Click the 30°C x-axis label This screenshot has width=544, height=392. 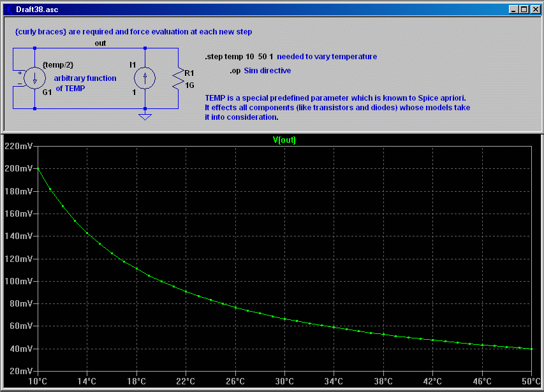[284, 382]
